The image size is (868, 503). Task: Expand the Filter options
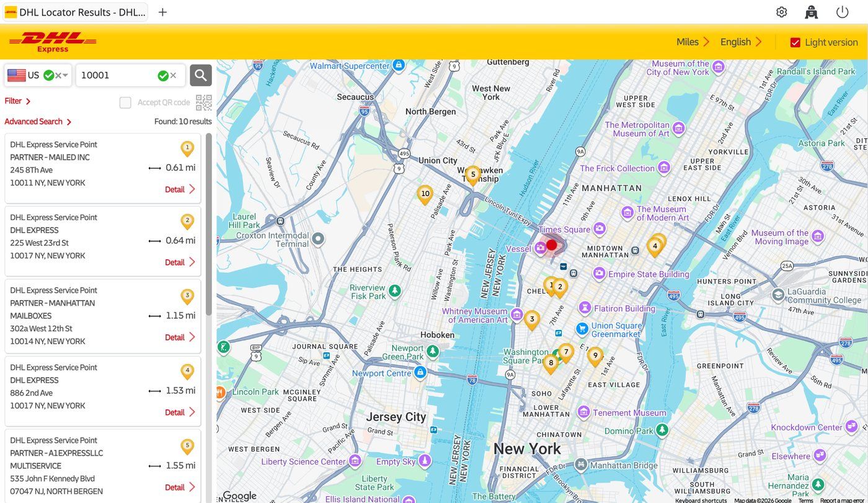coord(17,101)
